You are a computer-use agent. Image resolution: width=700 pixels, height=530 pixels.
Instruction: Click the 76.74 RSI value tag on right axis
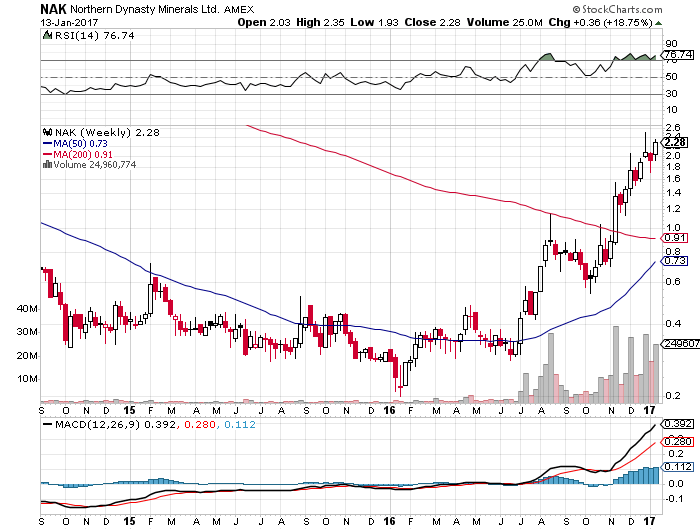pos(678,54)
